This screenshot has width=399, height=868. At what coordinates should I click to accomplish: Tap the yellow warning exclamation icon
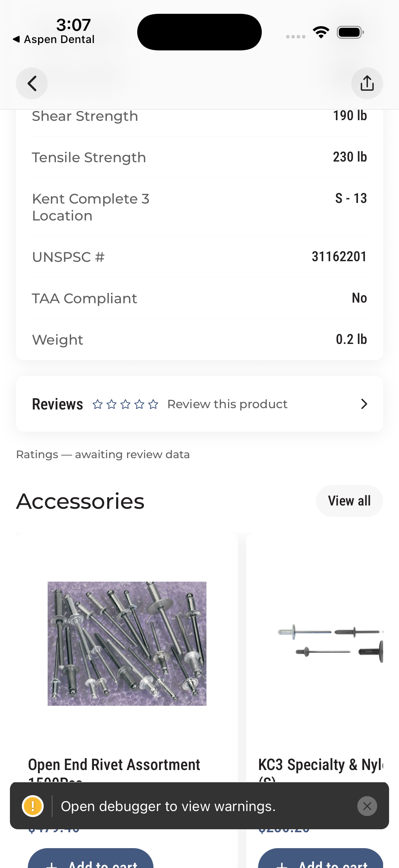pyautogui.click(x=33, y=806)
